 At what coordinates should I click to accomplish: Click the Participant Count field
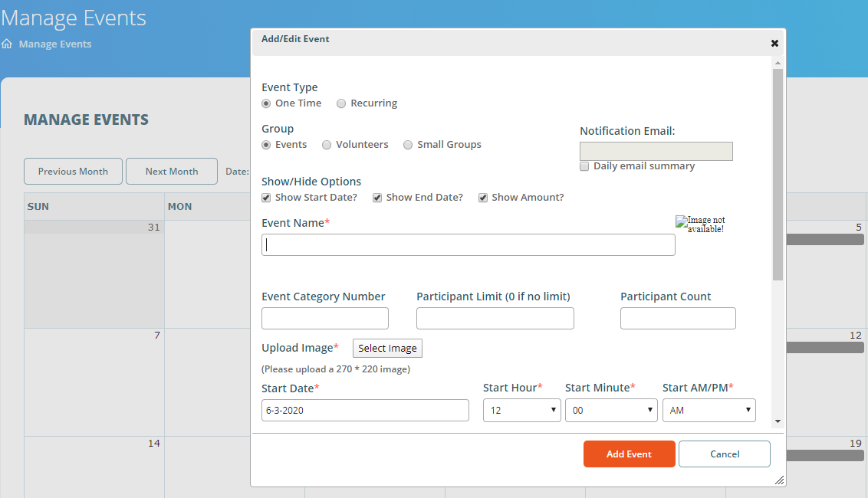tap(678, 318)
